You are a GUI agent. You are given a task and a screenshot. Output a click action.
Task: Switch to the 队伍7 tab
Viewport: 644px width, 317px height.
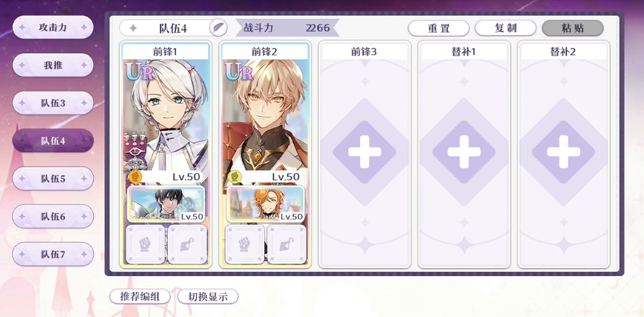(x=53, y=254)
